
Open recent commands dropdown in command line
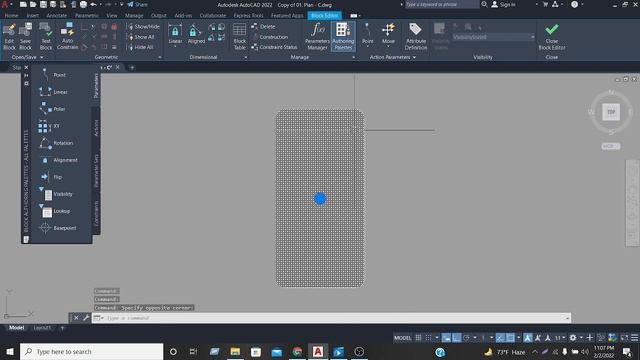coord(98,318)
